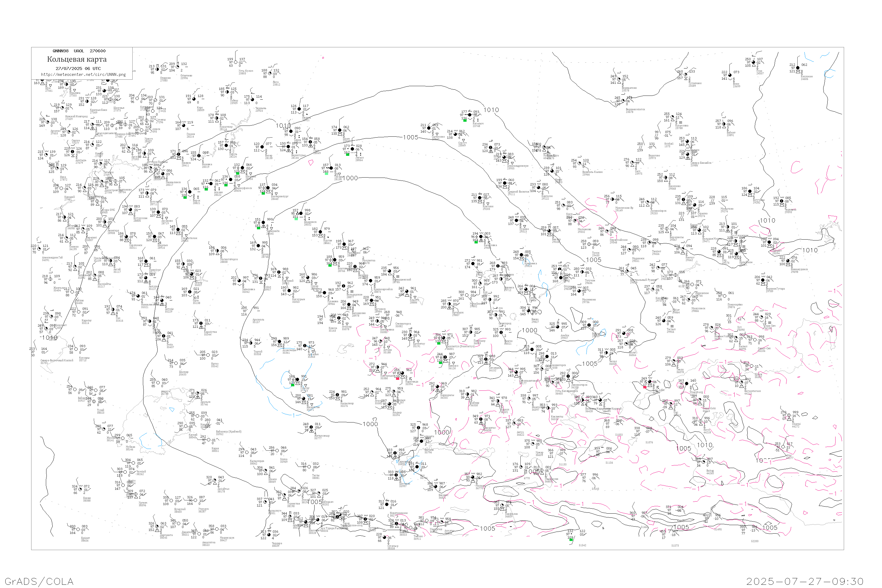Click the Кирс station cloud cover symbol
The image size is (882, 588).
pyautogui.click(x=194, y=99)
